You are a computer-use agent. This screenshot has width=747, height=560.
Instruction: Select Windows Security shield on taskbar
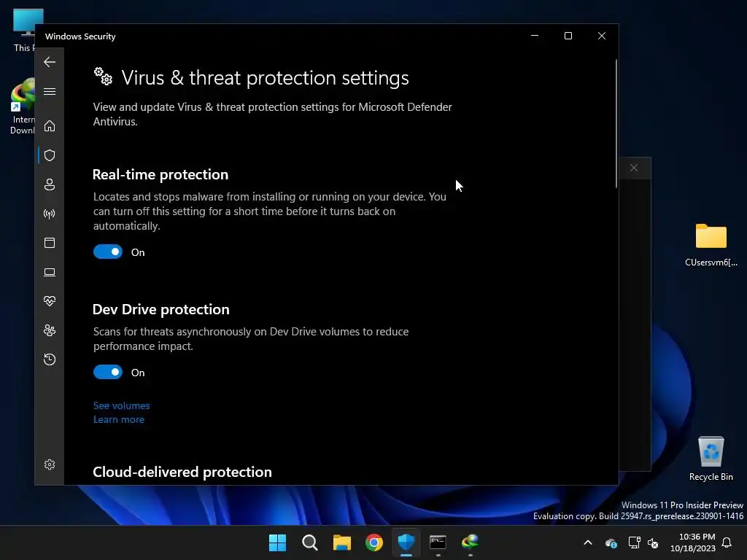point(406,542)
